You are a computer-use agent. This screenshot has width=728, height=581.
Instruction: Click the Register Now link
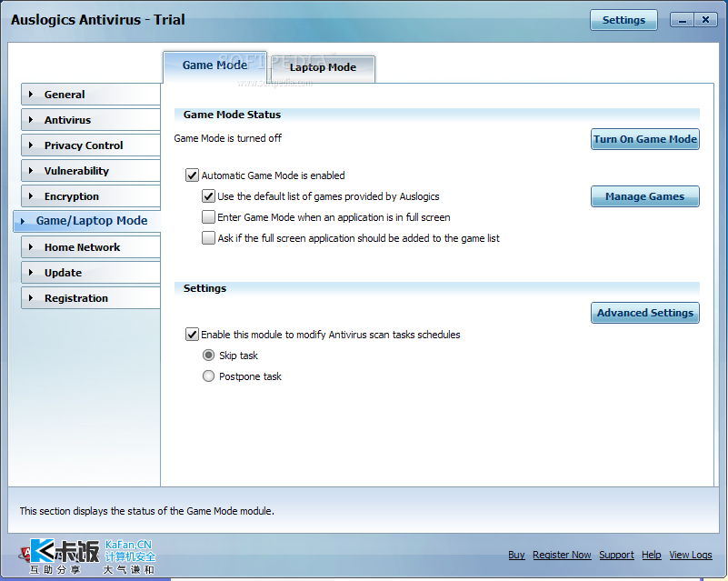562,555
